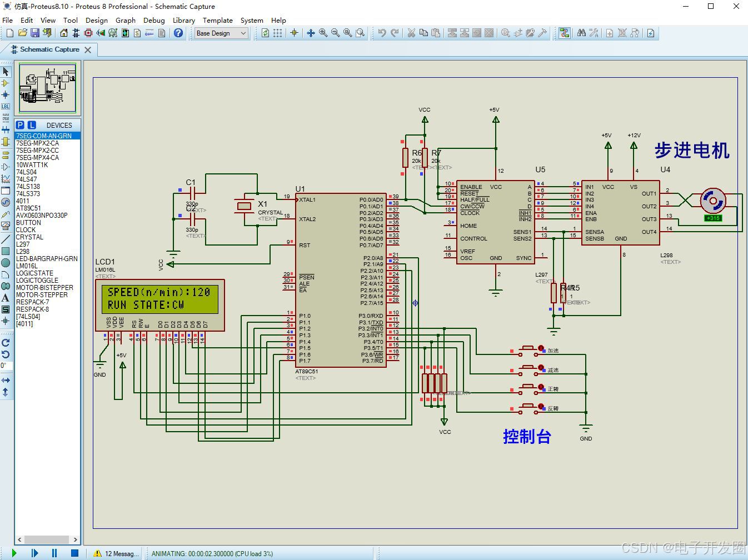Open the Design menu

[97, 20]
